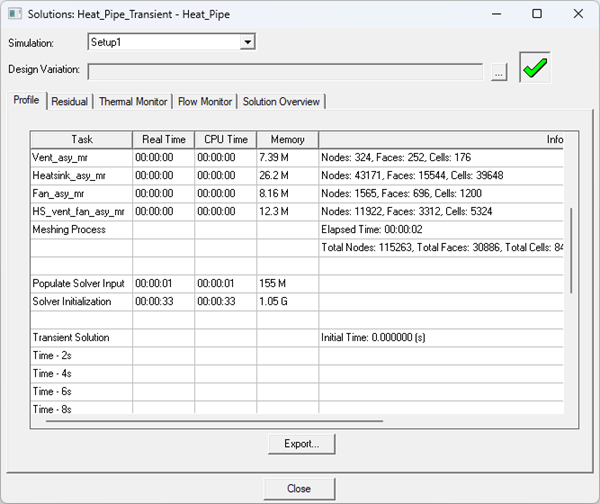Click the 155 M memory cell
Image resolution: width=600 pixels, height=504 pixels.
[287, 284]
